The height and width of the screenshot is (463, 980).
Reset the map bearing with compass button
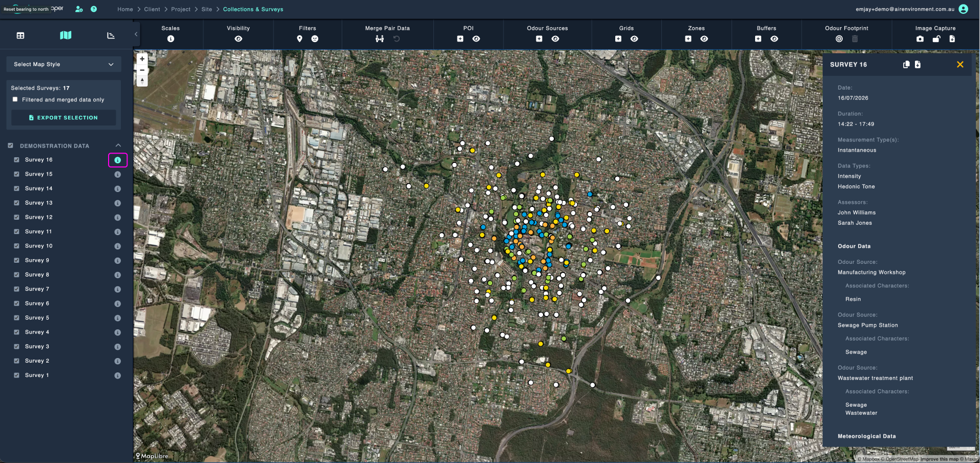click(x=142, y=81)
